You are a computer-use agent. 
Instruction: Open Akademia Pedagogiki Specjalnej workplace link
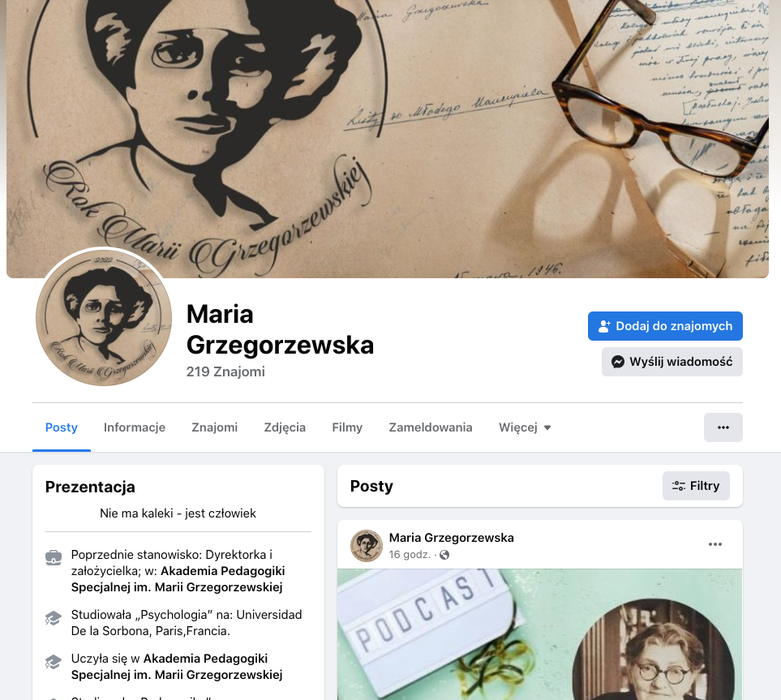click(178, 579)
